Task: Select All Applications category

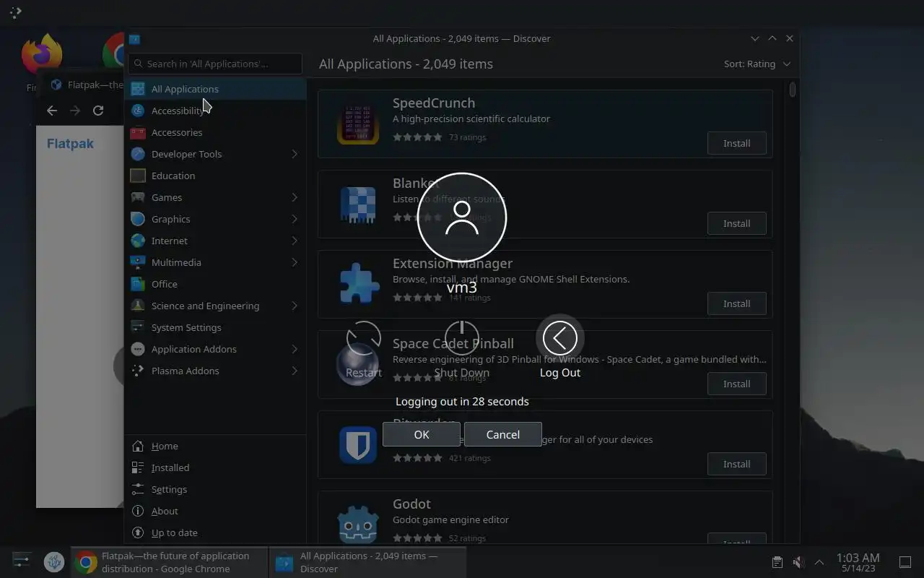Action: pos(215,89)
